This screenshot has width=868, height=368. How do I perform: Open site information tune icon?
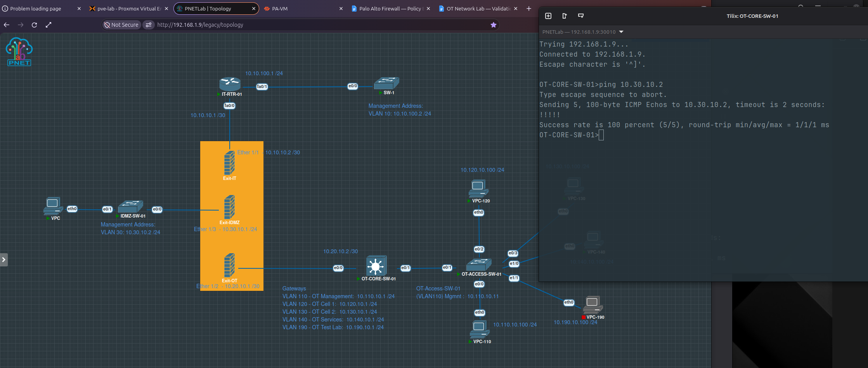(x=148, y=25)
